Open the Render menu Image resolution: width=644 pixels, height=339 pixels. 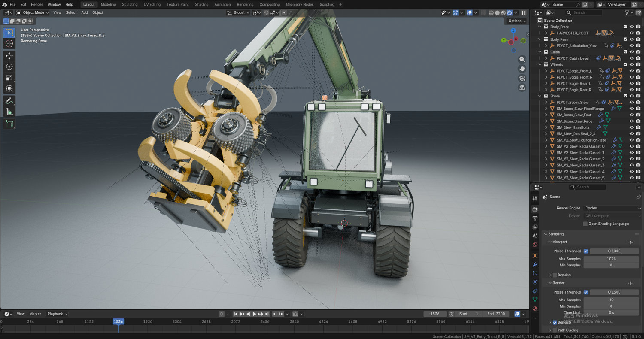tap(37, 4)
